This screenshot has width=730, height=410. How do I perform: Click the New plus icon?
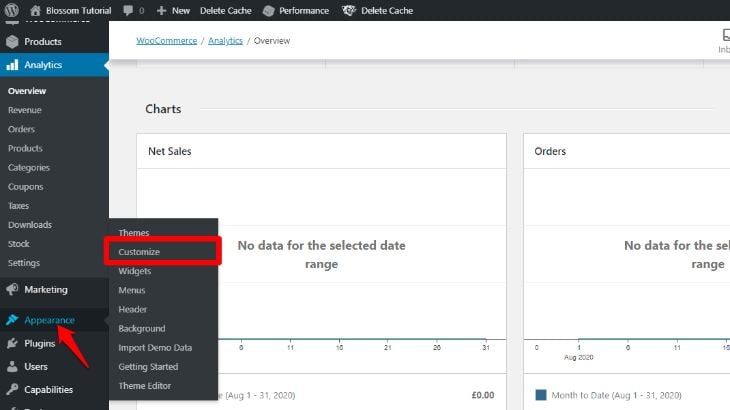click(161, 10)
